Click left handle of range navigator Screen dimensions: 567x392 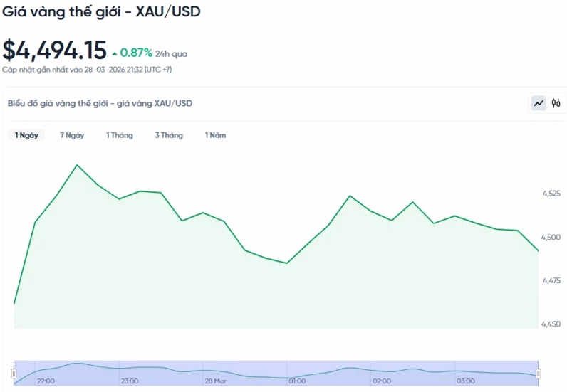pyautogui.click(x=14, y=374)
